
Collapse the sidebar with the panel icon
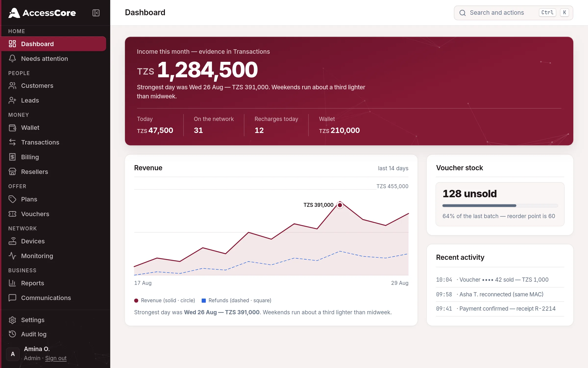96,13
